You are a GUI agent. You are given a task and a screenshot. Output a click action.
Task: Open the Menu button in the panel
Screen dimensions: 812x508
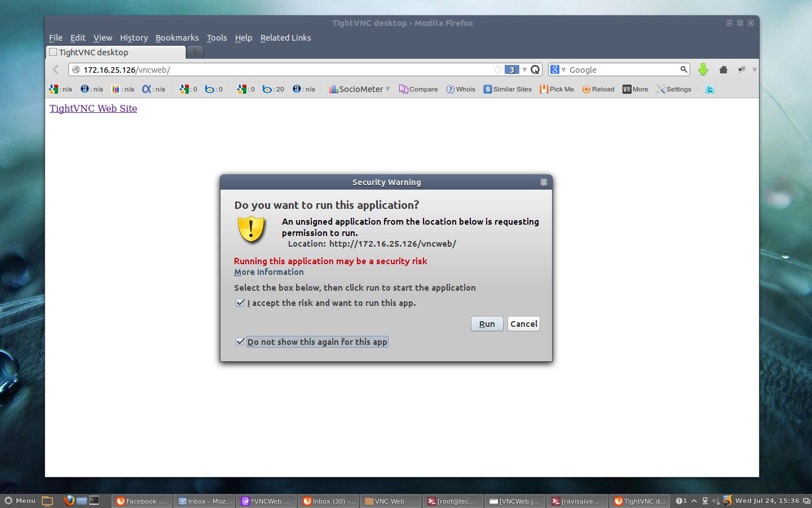pos(20,501)
